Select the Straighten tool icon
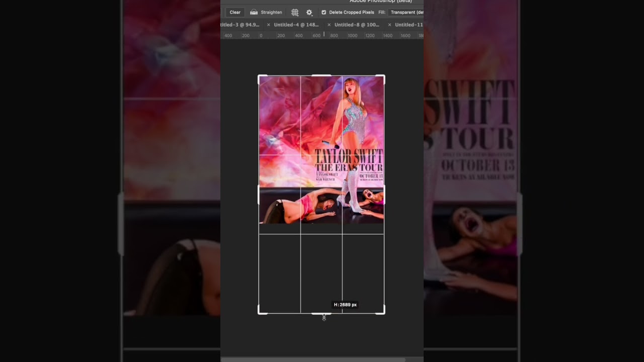 [x=254, y=12]
